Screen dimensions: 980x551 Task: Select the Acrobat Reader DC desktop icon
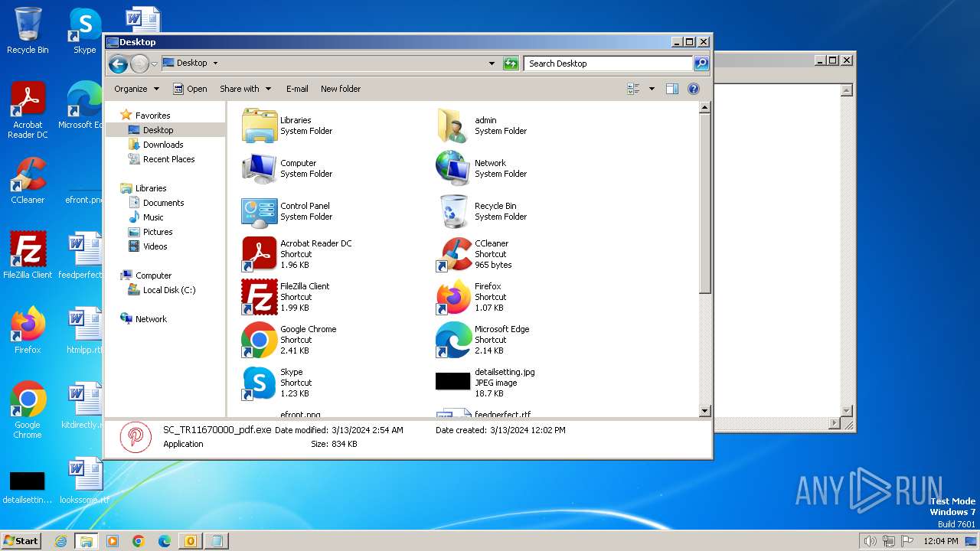pyautogui.click(x=28, y=110)
